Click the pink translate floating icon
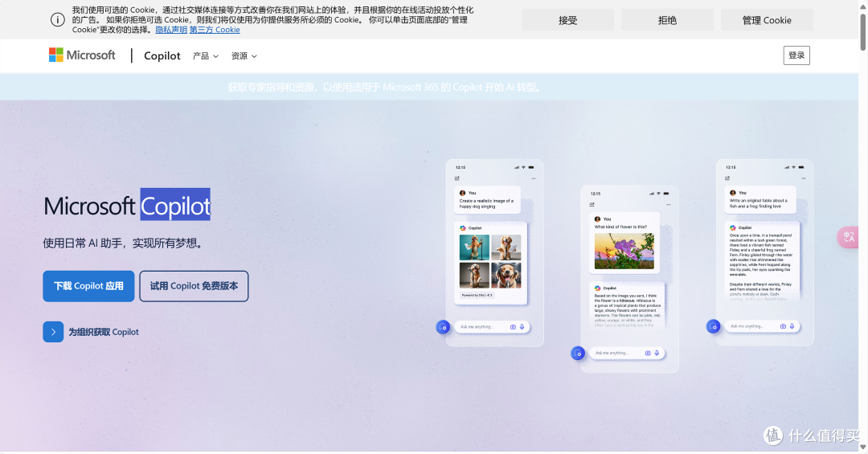This screenshot has width=868, height=454. (848, 237)
